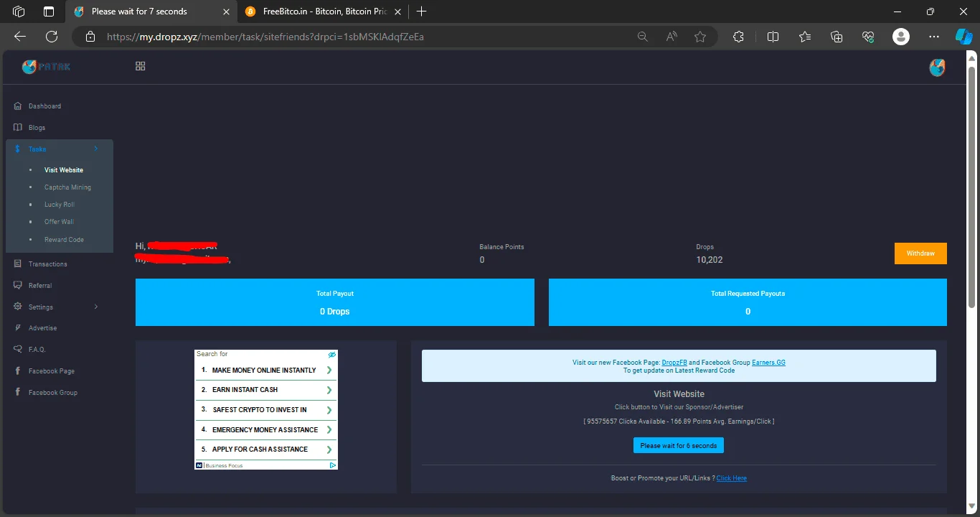Click the AdChoices arrow icon in ad

pos(333,465)
